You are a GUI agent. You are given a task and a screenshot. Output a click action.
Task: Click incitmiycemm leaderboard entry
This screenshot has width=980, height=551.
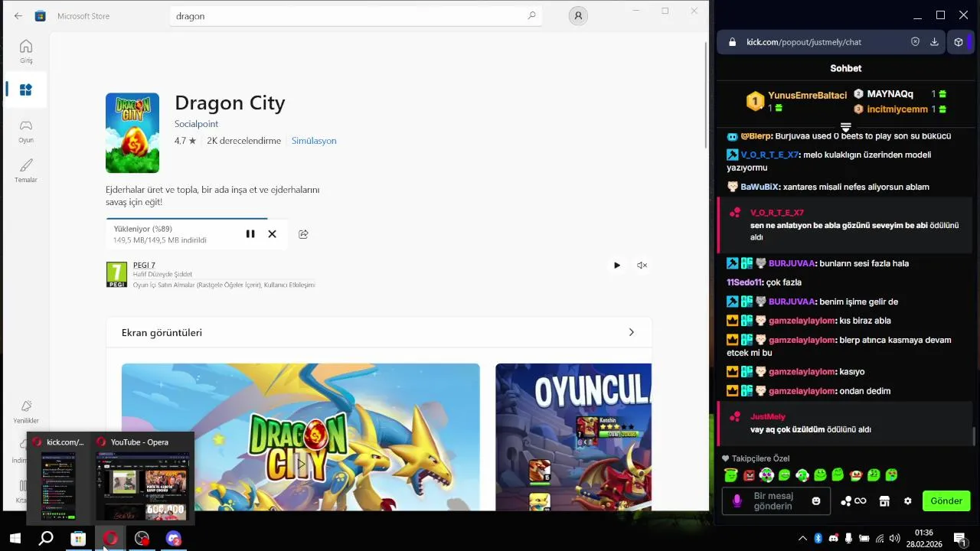coord(900,109)
